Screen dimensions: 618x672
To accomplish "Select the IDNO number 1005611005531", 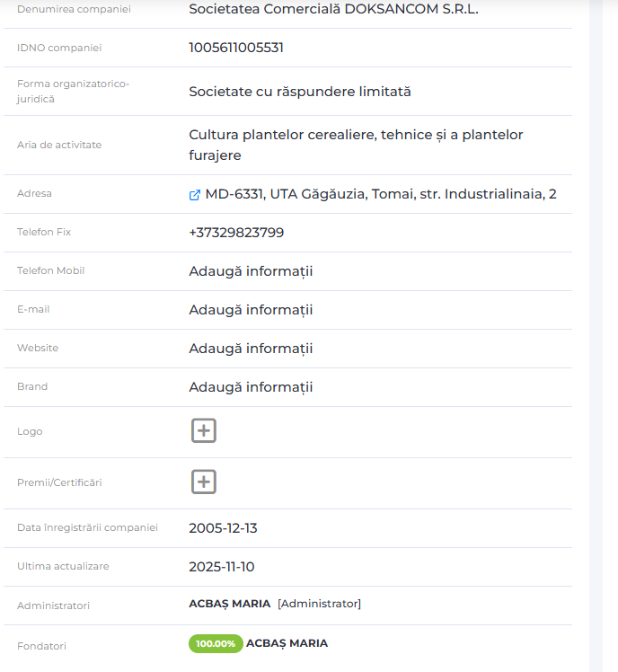I will [x=236, y=48].
